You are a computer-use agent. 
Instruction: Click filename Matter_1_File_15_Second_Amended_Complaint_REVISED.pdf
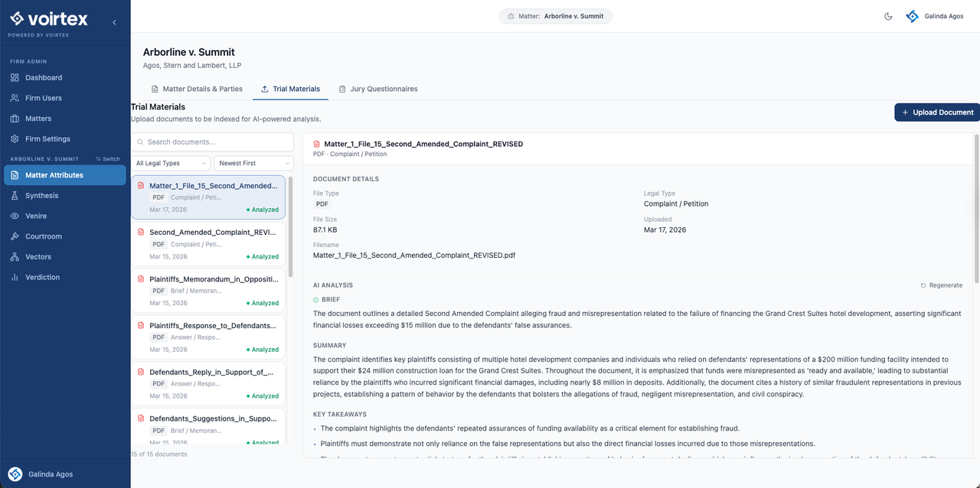[x=414, y=255]
